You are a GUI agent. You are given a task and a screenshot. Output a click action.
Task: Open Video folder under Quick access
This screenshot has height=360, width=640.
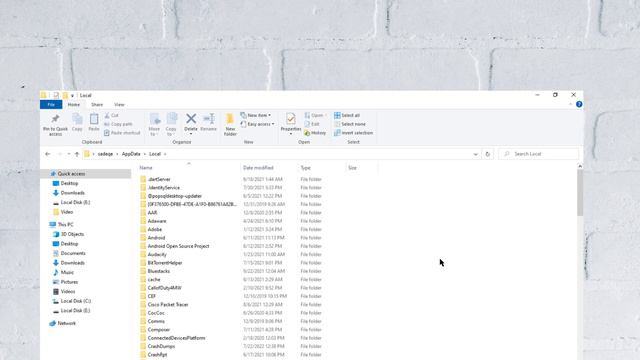(63, 212)
